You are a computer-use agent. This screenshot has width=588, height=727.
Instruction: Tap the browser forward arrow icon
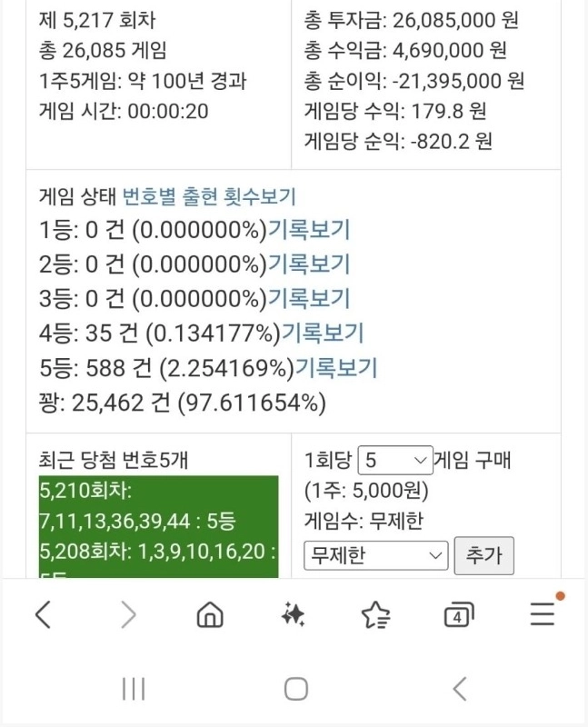click(128, 615)
